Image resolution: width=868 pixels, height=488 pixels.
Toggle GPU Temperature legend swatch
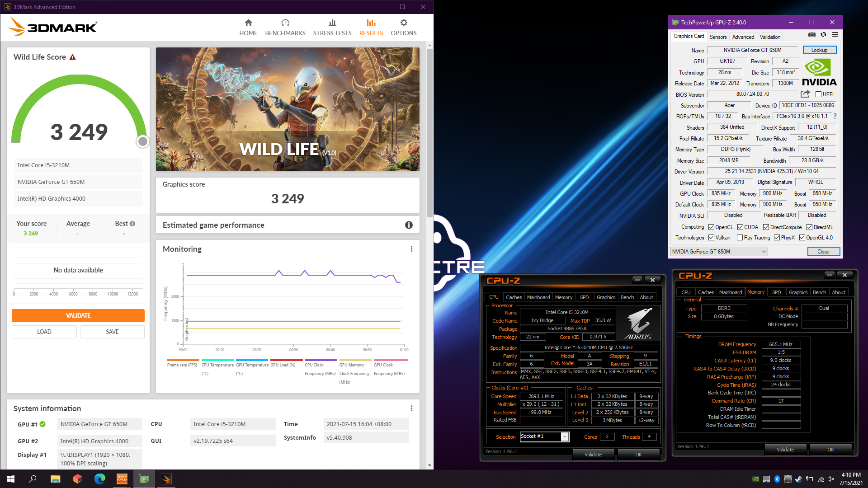click(252, 360)
